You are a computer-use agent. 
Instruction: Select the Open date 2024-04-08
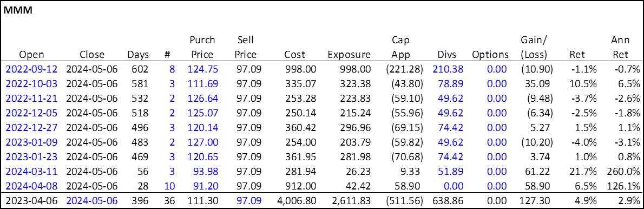32,186
